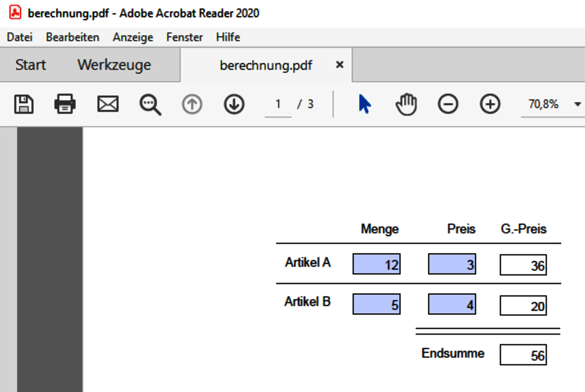
Task: Switch to the Werkzeuge tab
Action: coord(114,65)
